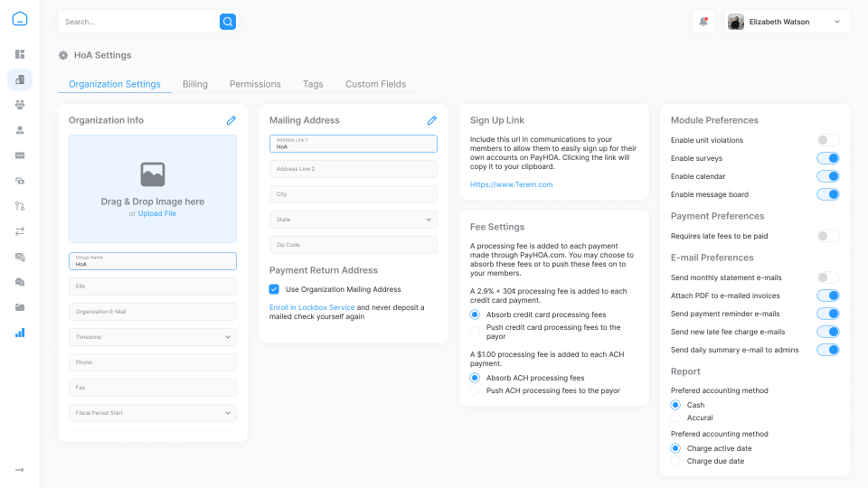
Task: Open the notifications bell
Action: (x=703, y=22)
